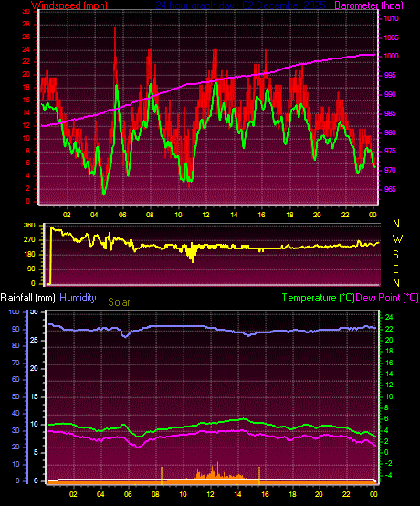The image size is (420, 506).
Task: Select the '24 hour graph day' date heading
Action: pos(240,5)
